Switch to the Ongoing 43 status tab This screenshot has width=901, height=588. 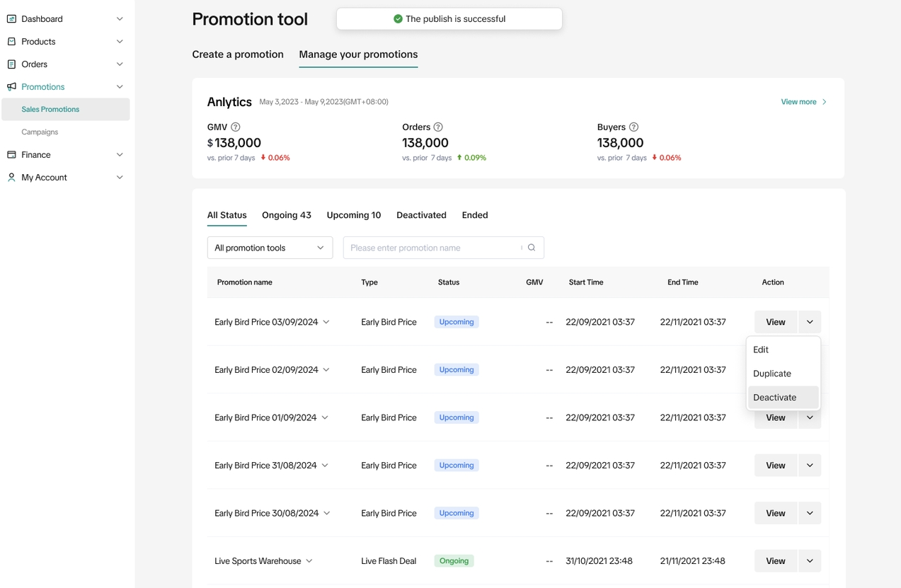(x=286, y=215)
